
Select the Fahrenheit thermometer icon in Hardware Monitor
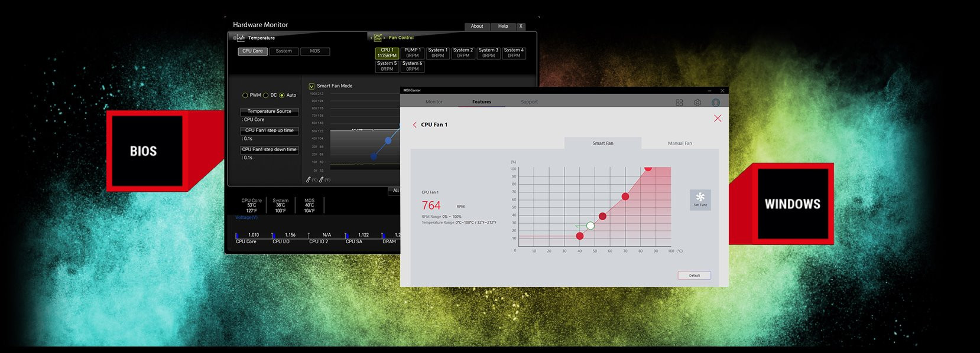tap(321, 179)
